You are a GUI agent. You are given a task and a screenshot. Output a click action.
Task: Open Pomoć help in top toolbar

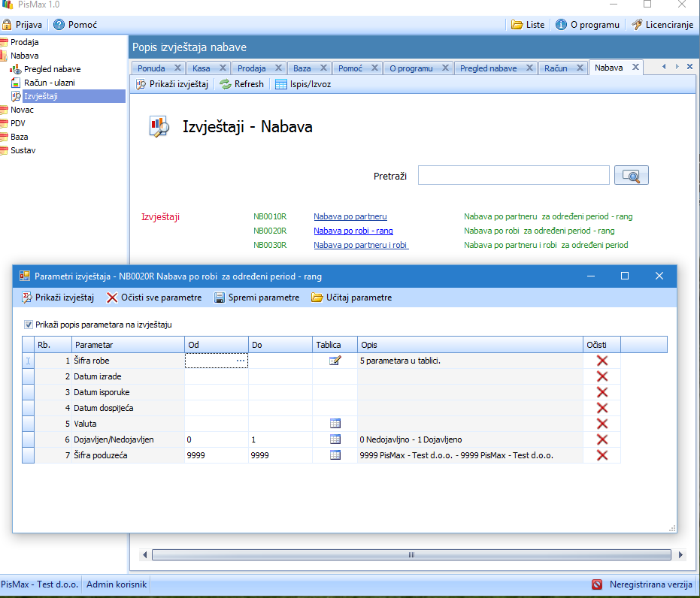75,25
